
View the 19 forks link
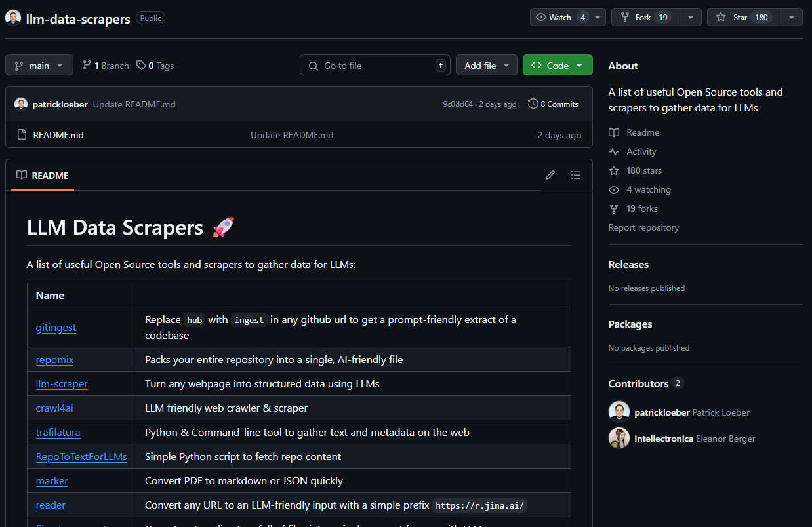pos(634,208)
